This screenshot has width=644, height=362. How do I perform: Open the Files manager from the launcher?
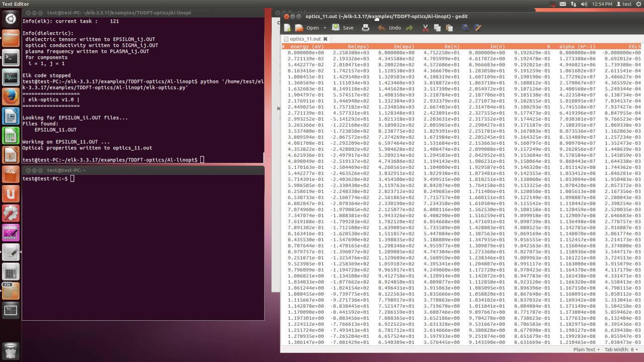pyautogui.click(x=11, y=38)
